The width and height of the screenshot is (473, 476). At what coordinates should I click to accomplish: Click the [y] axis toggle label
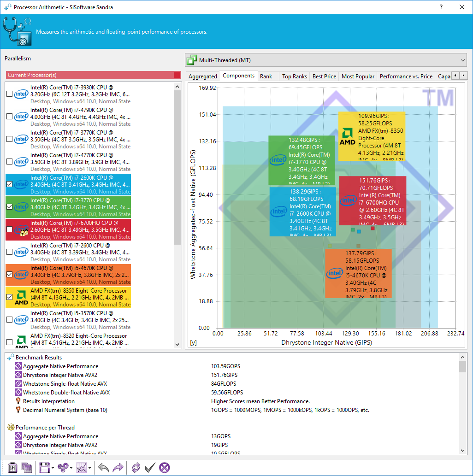pyautogui.click(x=193, y=342)
